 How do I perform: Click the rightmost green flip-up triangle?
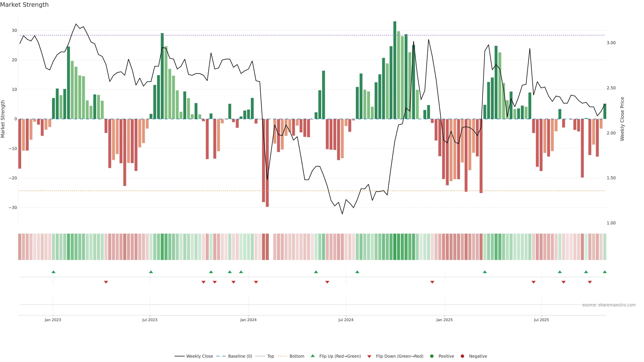point(604,272)
